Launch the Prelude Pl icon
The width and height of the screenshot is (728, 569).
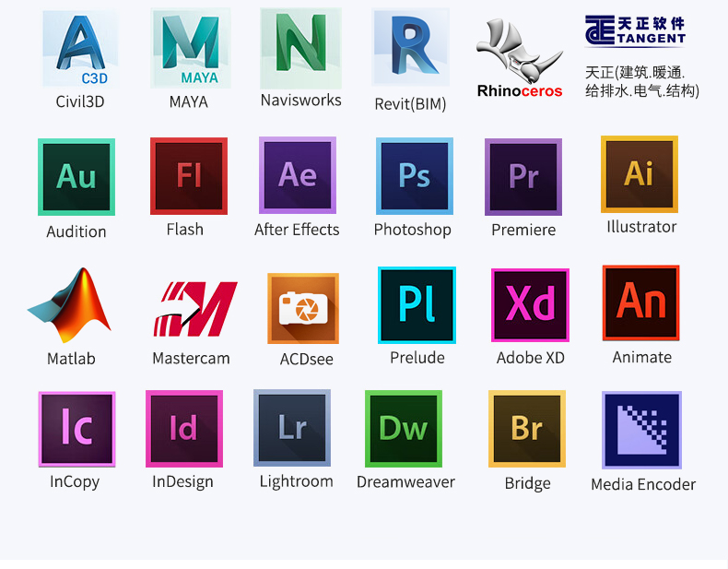tap(417, 305)
